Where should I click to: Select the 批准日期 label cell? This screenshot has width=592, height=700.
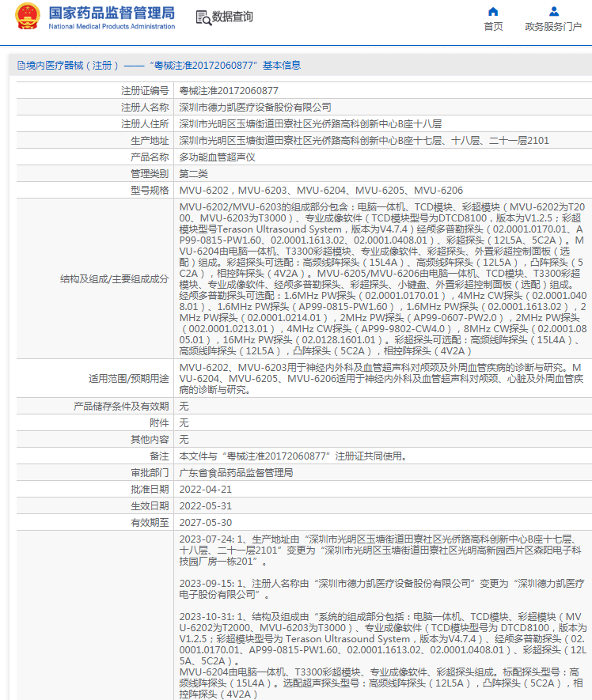point(150,490)
